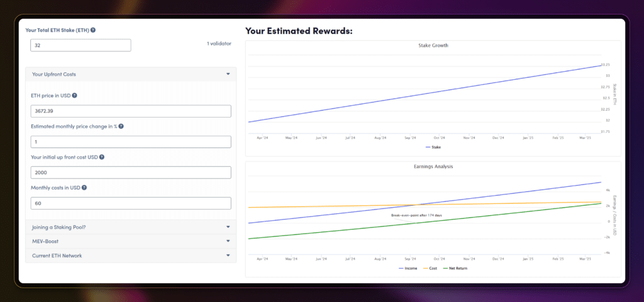Screen dimensions: 644x302
Task: Click Mar '25 label on Earnings Analysis axis
Action: 584,259
